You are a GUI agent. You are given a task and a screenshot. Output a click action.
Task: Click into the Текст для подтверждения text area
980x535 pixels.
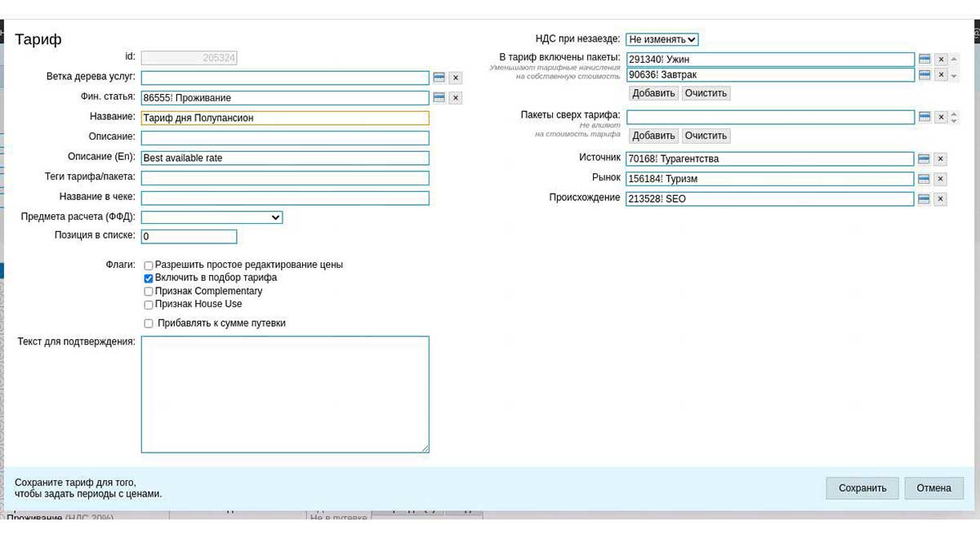point(284,394)
